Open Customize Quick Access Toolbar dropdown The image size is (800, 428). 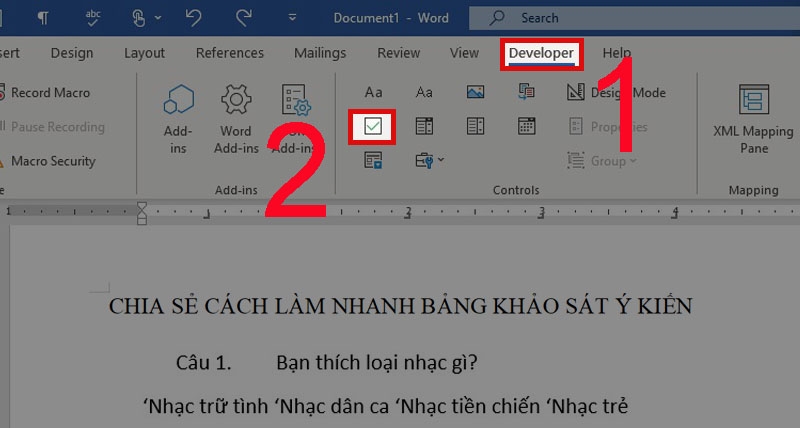click(x=292, y=18)
